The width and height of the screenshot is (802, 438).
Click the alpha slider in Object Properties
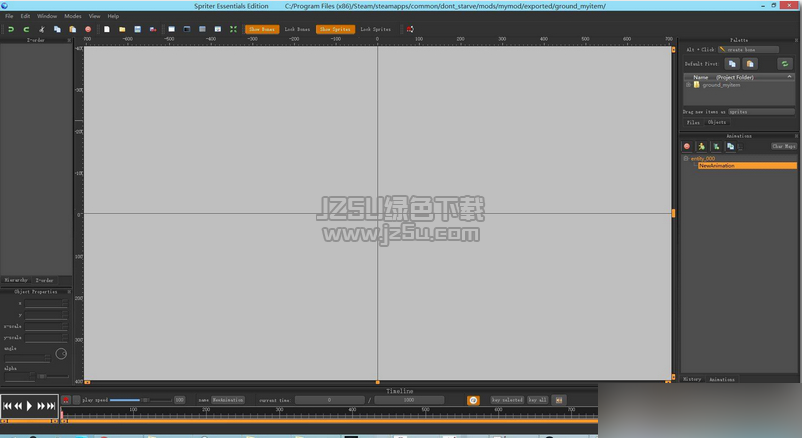point(53,376)
